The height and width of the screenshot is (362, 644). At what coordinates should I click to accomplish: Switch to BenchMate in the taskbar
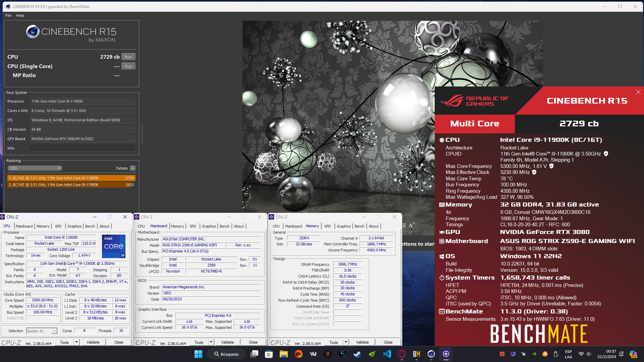(x=416, y=354)
